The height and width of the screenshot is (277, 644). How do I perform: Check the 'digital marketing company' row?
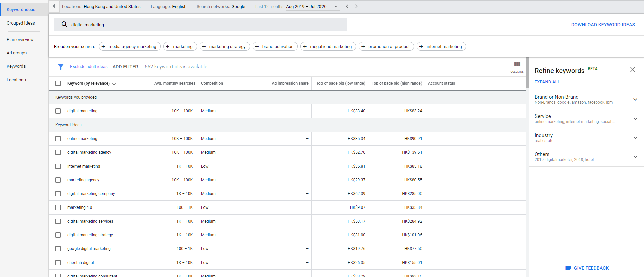(58, 194)
